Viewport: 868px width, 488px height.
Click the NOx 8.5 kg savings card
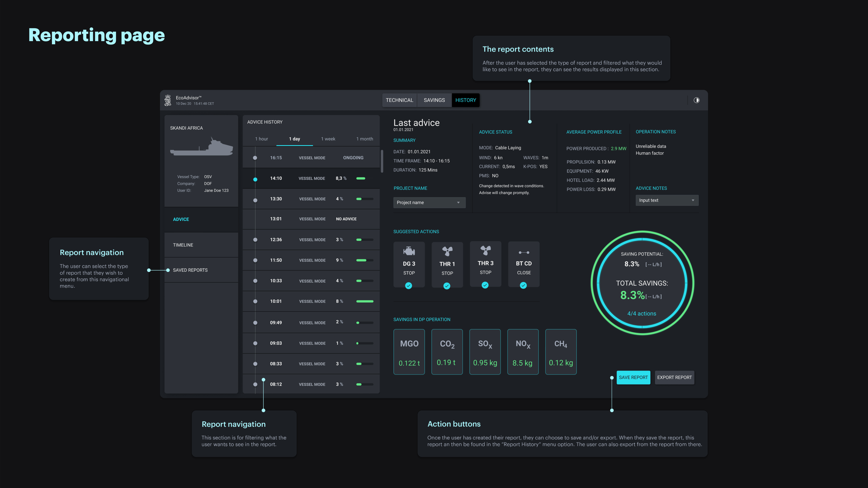point(523,352)
